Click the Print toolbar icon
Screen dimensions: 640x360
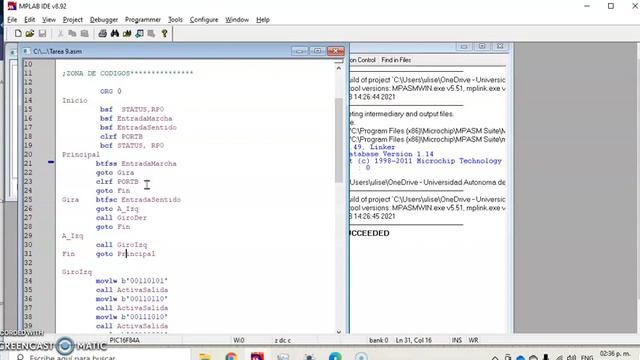102,33
